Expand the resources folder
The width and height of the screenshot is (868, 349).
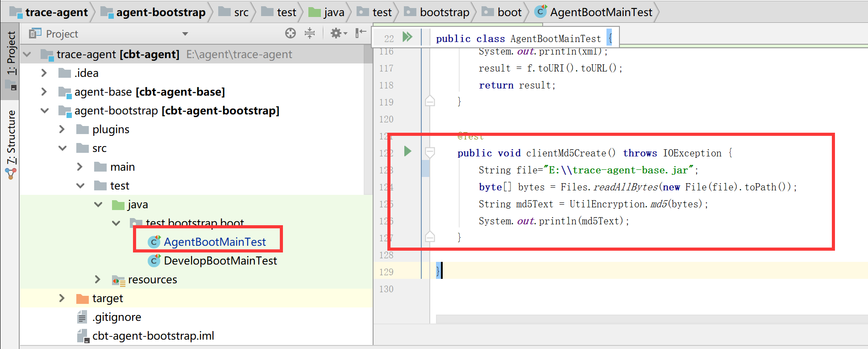point(98,279)
